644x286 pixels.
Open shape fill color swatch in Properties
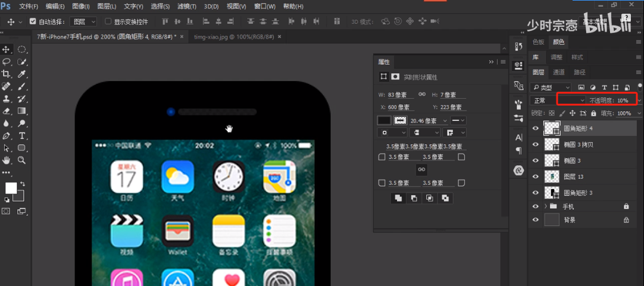click(x=384, y=120)
